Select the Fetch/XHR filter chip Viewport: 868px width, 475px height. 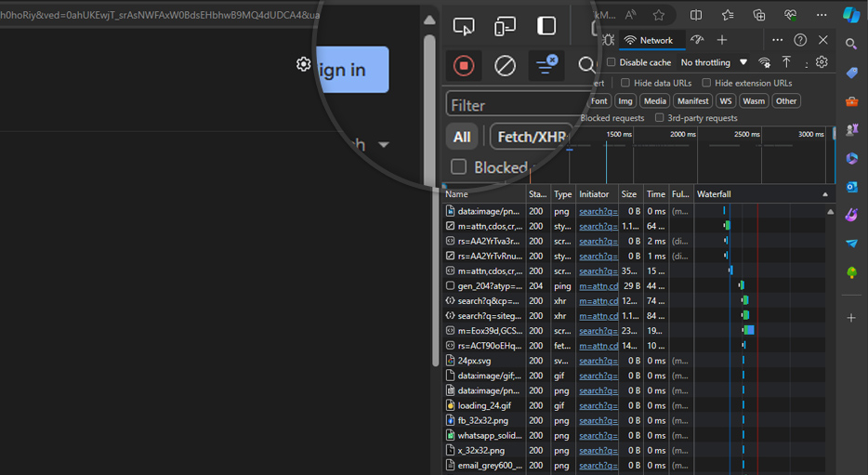[x=532, y=137]
